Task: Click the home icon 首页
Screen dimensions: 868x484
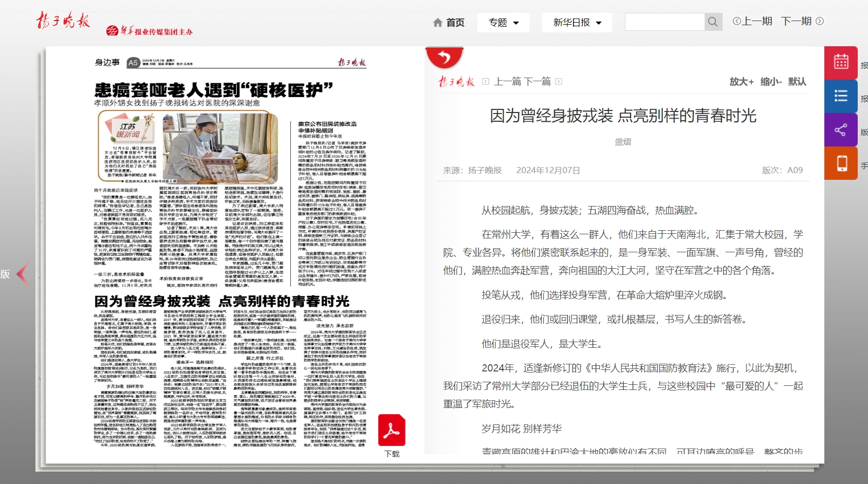Action: [449, 23]
